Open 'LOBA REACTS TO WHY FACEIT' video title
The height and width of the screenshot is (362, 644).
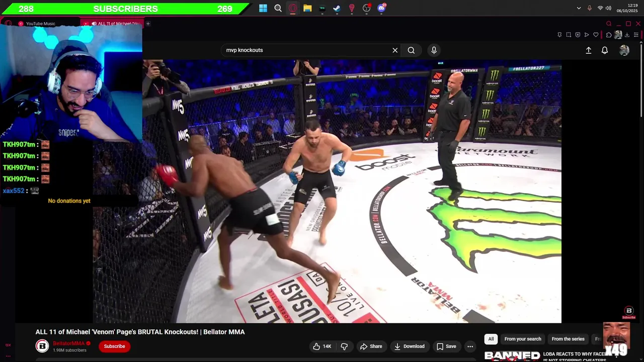(574, 356)
